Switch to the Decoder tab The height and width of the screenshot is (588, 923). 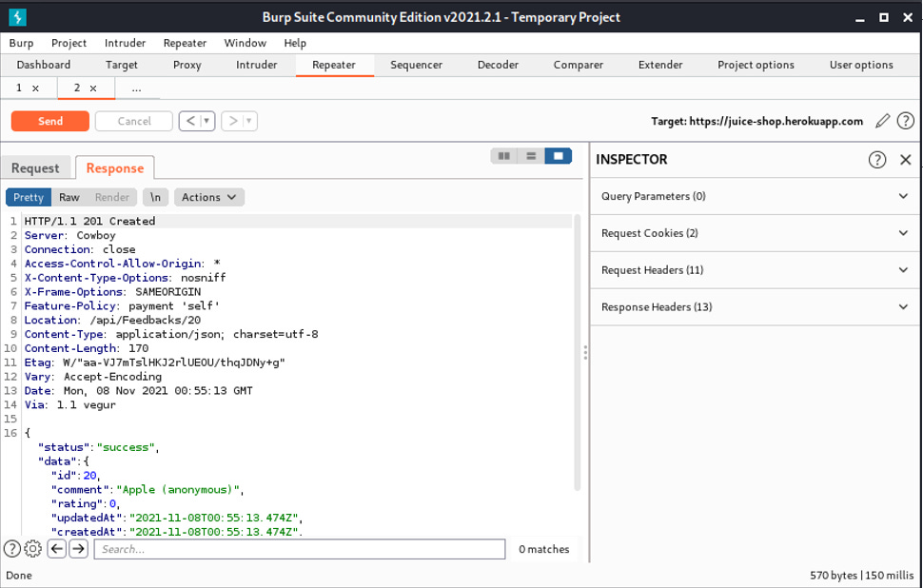498,65
